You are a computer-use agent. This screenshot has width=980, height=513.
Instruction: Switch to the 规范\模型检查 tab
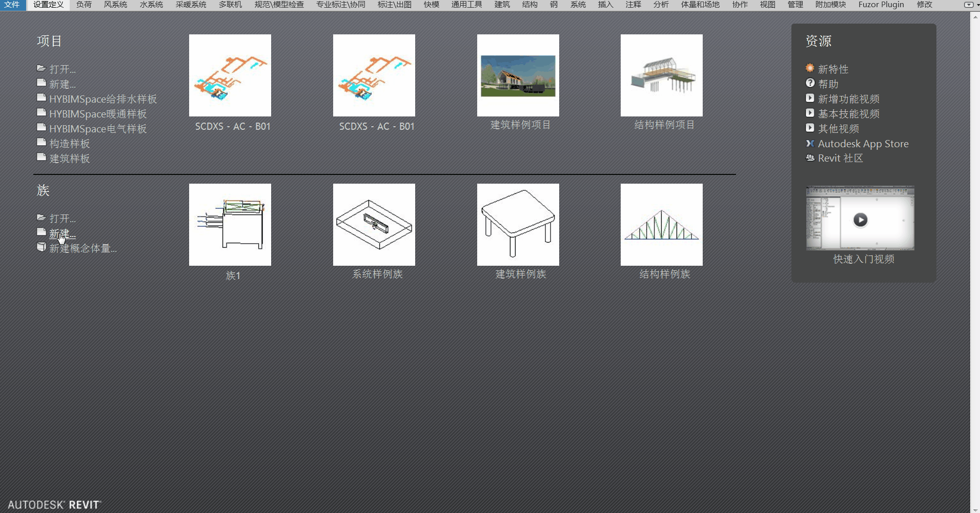tap(279, 5)
